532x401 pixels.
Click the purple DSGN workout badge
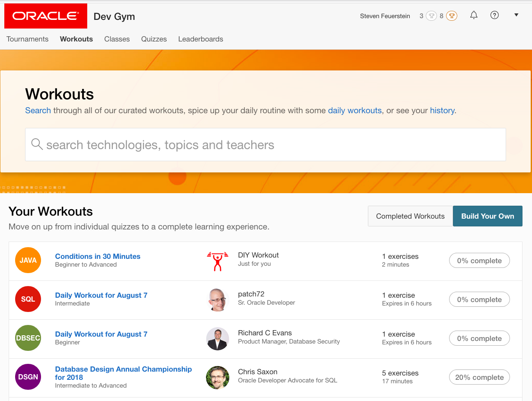coord(28,377)
